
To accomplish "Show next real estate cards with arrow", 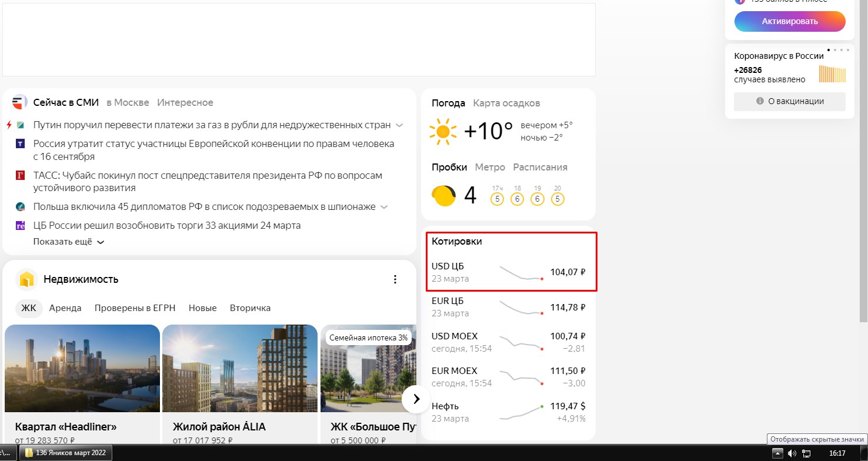I will [x=416, y=399].
